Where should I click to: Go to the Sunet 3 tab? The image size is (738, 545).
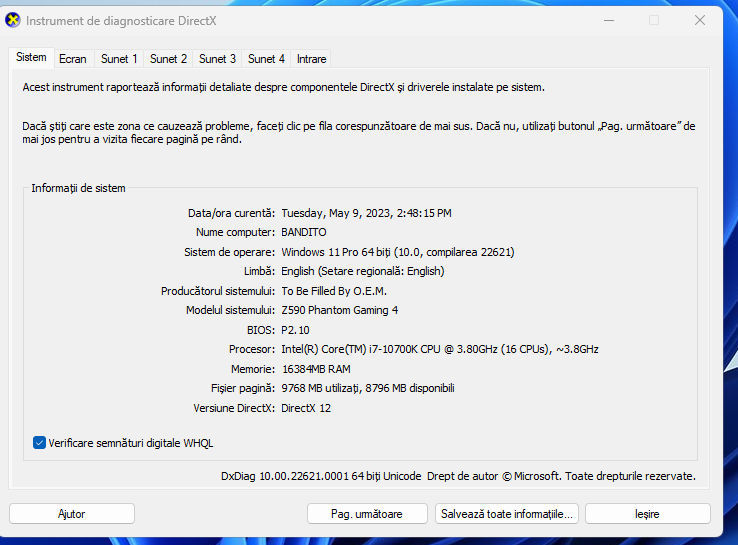(217, 59)
